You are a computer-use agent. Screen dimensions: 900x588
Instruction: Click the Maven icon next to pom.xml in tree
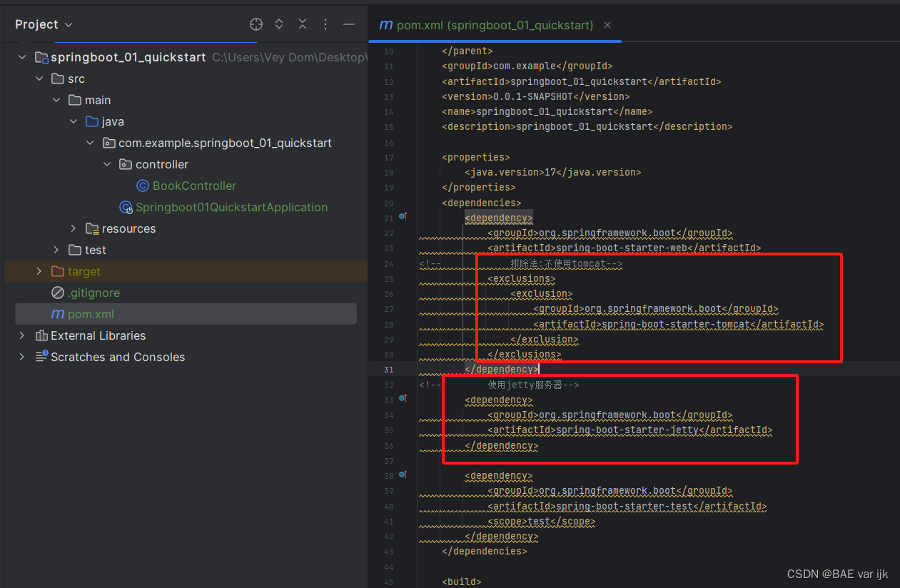tap(56, 314)
